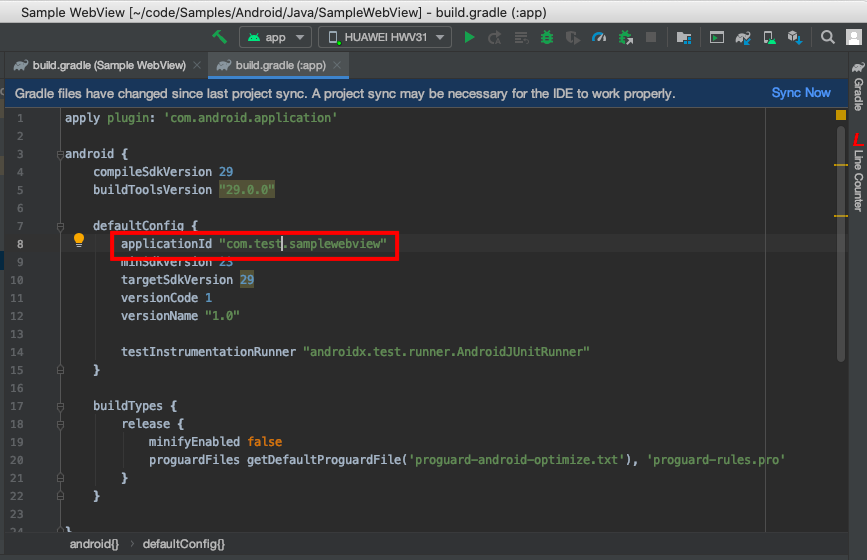Viewport: 867px width, 560px height.
Task: Collapse the release block fold marker
Action: [x=60, y=425]
